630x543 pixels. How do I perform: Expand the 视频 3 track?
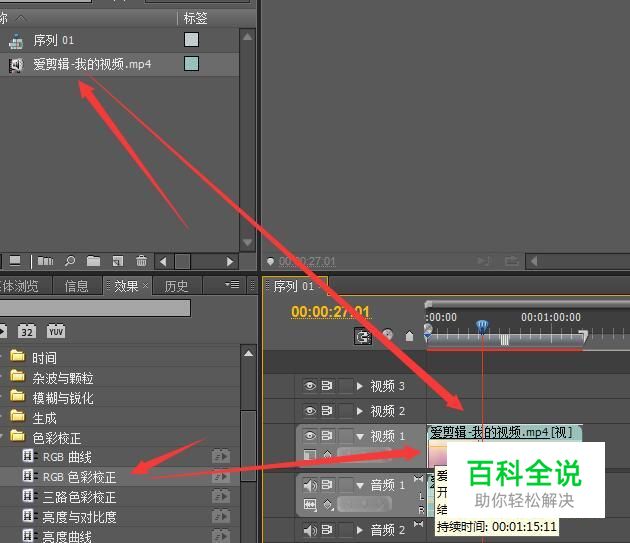pyautogui.click(x=360, y=386)
